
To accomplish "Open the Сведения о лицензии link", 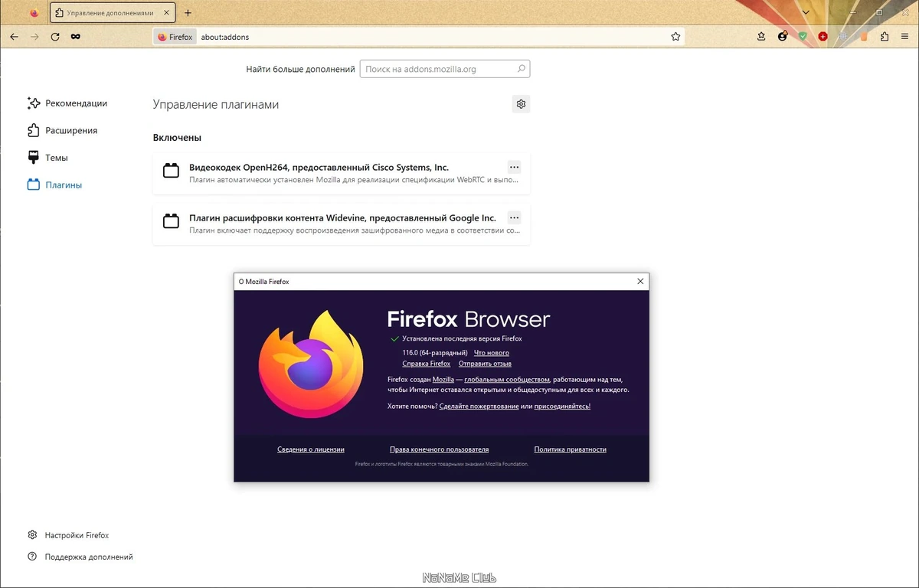I will [311, 449].
